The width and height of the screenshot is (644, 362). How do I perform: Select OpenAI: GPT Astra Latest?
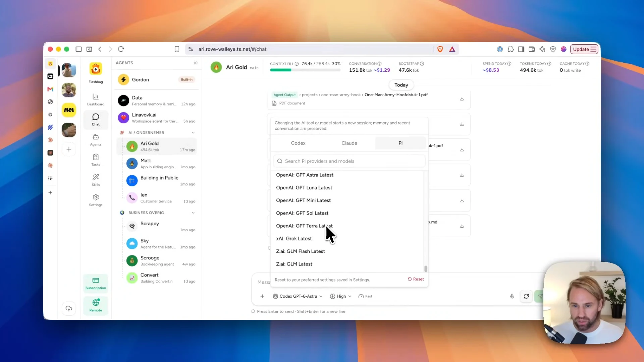(x=348, y=175)
